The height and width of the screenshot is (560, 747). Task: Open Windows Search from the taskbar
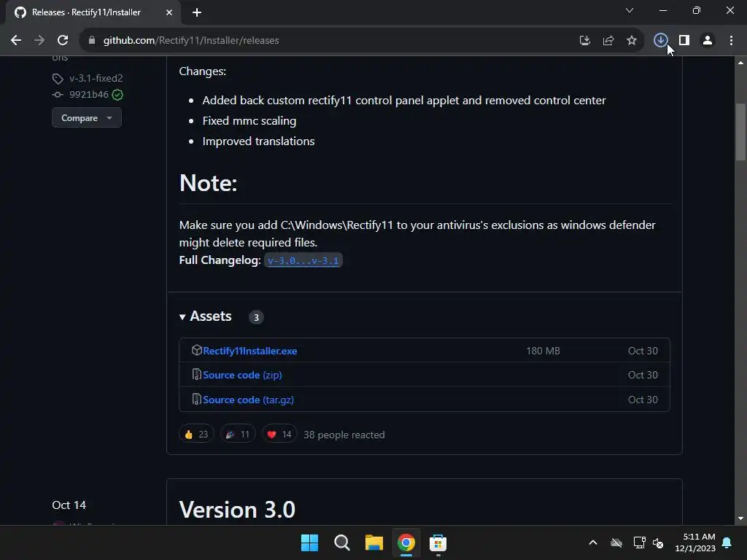[x=341, y=542]
